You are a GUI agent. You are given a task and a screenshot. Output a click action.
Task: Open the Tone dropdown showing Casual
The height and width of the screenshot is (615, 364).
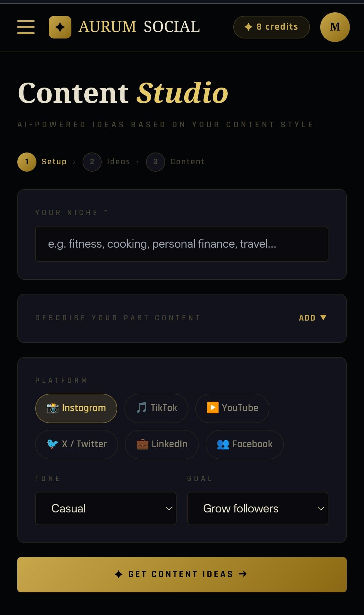tap(105, 508)
